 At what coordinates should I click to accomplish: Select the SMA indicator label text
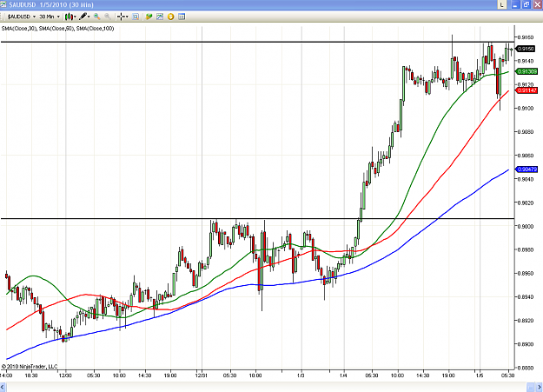click(x=58, y=29)
